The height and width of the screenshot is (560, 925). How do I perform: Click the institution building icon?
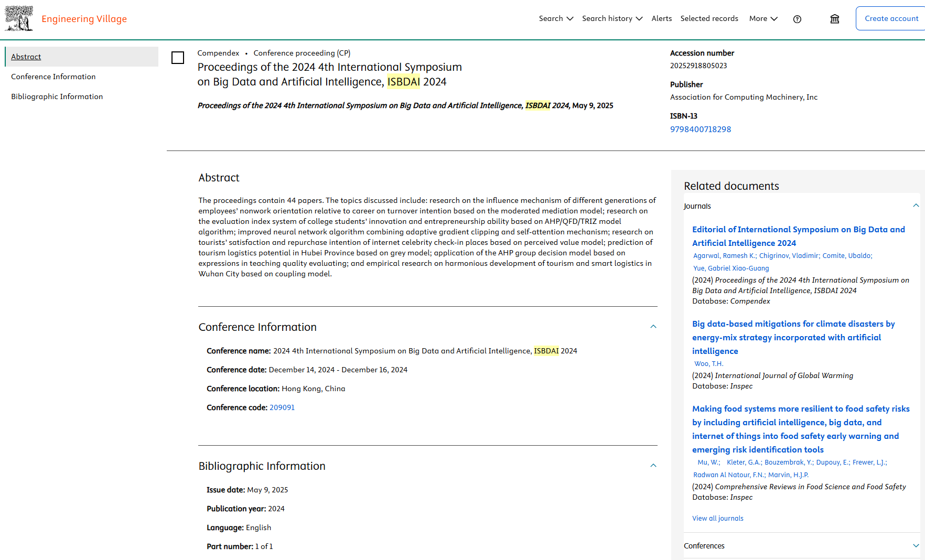click(x=834, y=19)
